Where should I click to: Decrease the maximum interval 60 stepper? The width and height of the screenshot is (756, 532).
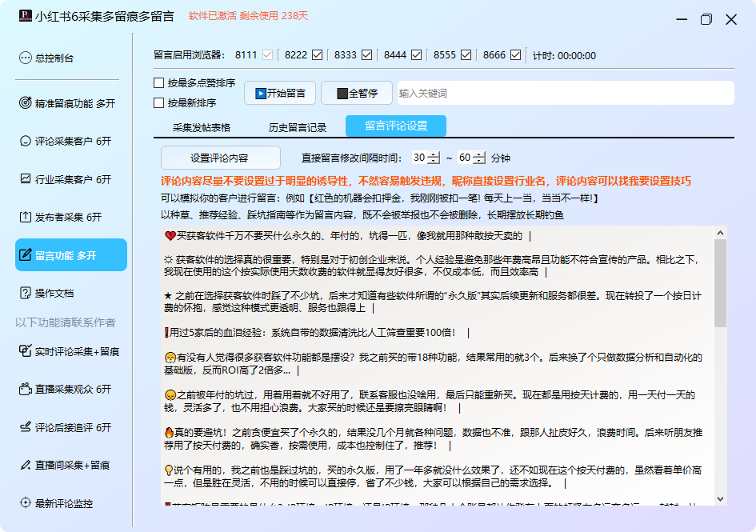click(479, 162)
